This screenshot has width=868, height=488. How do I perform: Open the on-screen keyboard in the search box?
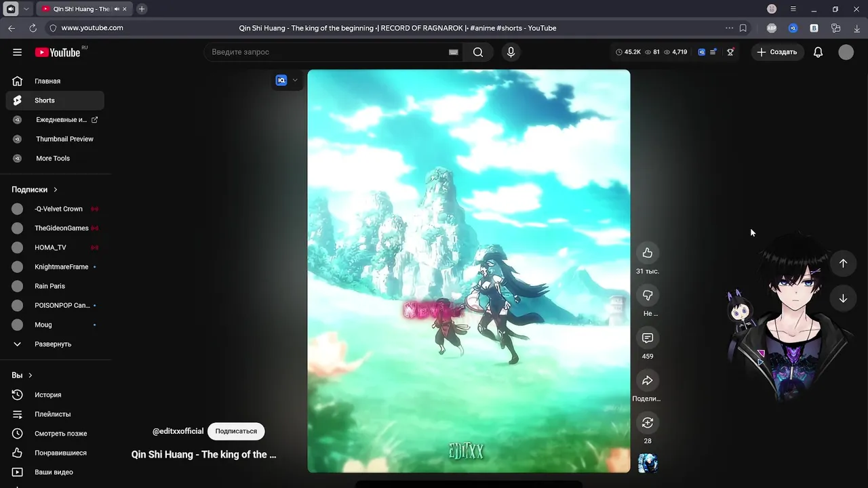454,52
